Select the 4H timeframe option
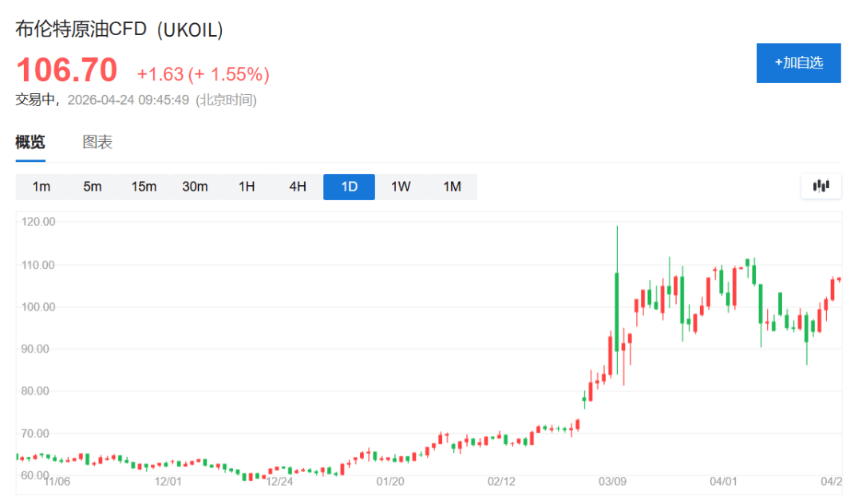 (298, 187)
